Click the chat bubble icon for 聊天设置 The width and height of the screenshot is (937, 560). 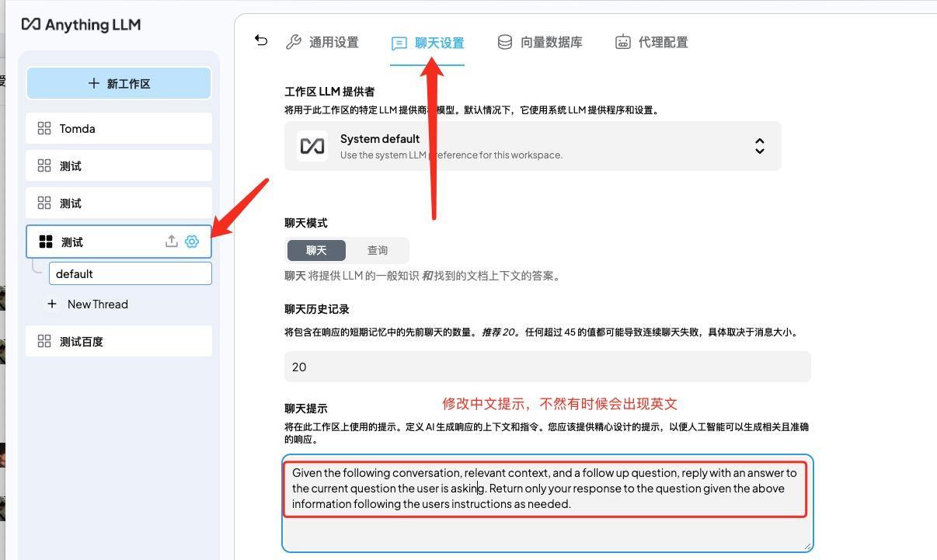[x=399, y=43]
